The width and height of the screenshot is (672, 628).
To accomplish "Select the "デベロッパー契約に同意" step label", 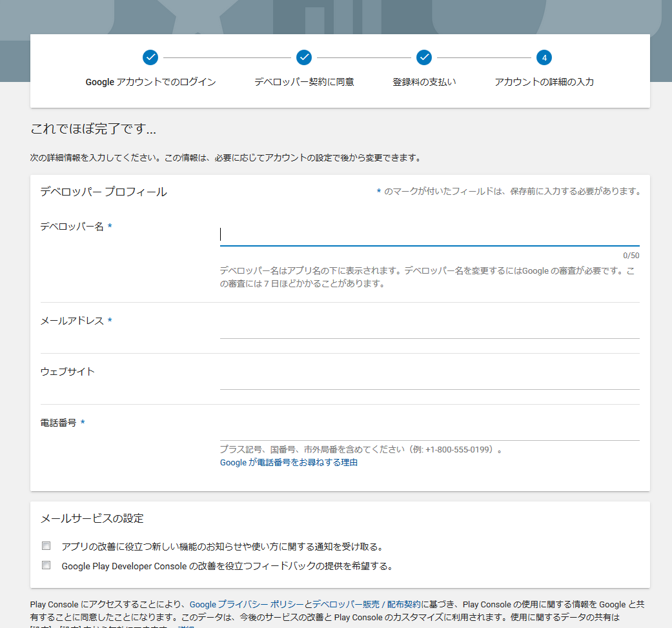I will 304,82.
